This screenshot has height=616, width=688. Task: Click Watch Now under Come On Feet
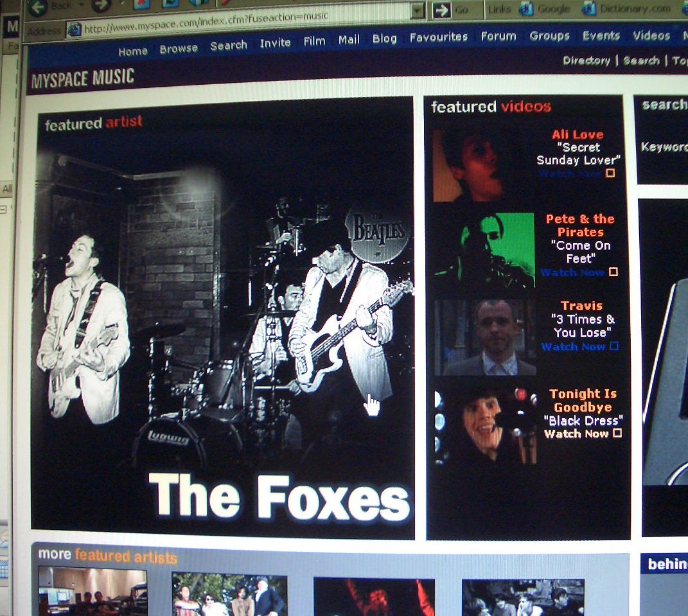pyautogui.click(x=572, y=272)
